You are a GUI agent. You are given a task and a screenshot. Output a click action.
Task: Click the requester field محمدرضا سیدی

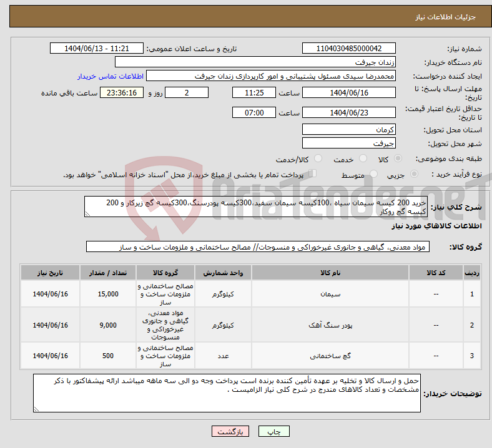coord(271,76)
